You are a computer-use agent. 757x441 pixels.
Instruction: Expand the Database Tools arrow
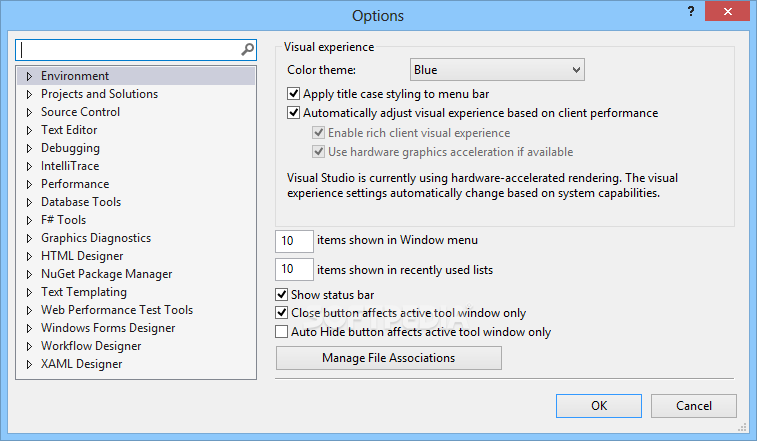point(29,202)
